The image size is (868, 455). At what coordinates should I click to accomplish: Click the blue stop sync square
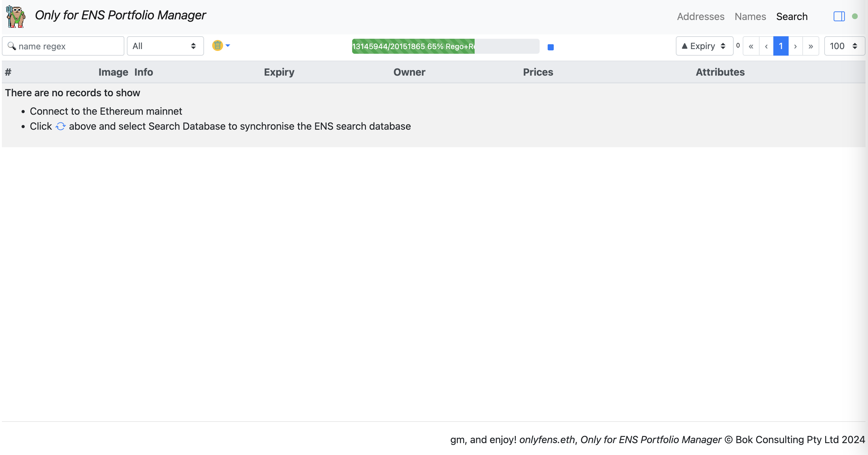click(551, 47)
